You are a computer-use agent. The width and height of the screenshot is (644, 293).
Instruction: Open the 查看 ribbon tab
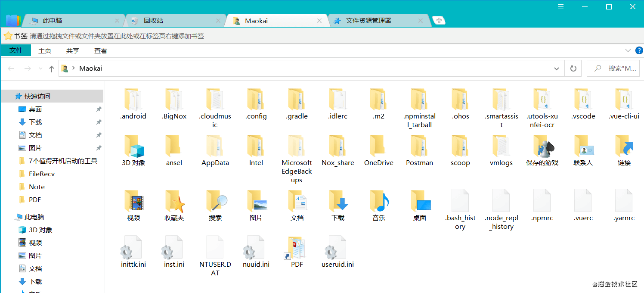point(101,50)
